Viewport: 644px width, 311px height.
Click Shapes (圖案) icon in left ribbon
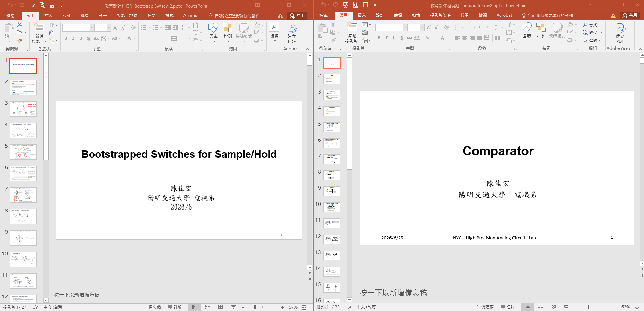pyautogui.click(x=214, y=32)
